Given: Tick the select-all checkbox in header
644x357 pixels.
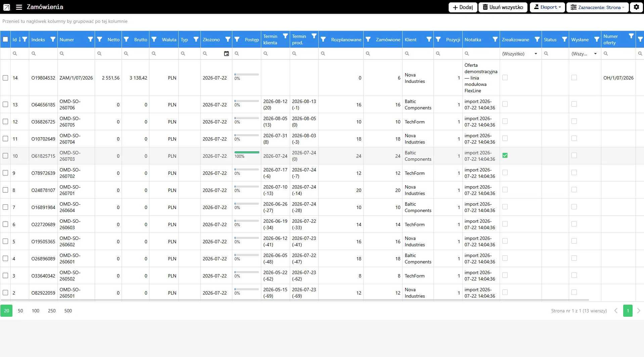Looking at the screenshot, I should (5, 39).
